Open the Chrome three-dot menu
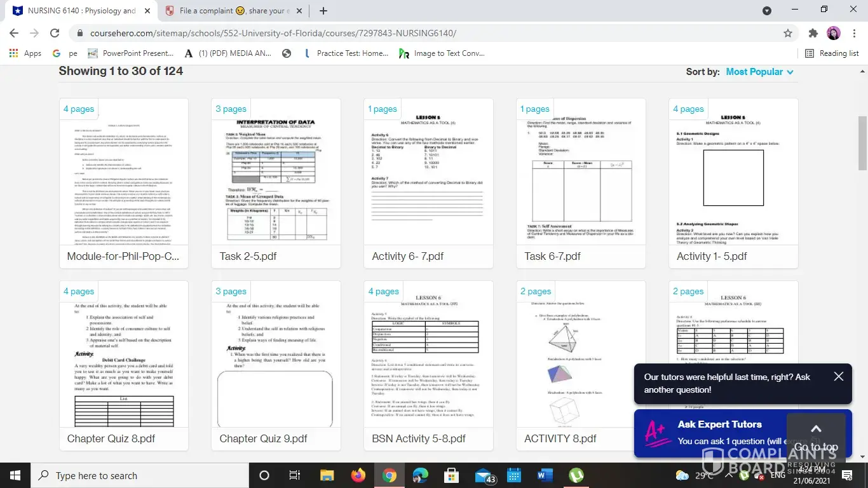The image size is (868, 488). [854, 33]
